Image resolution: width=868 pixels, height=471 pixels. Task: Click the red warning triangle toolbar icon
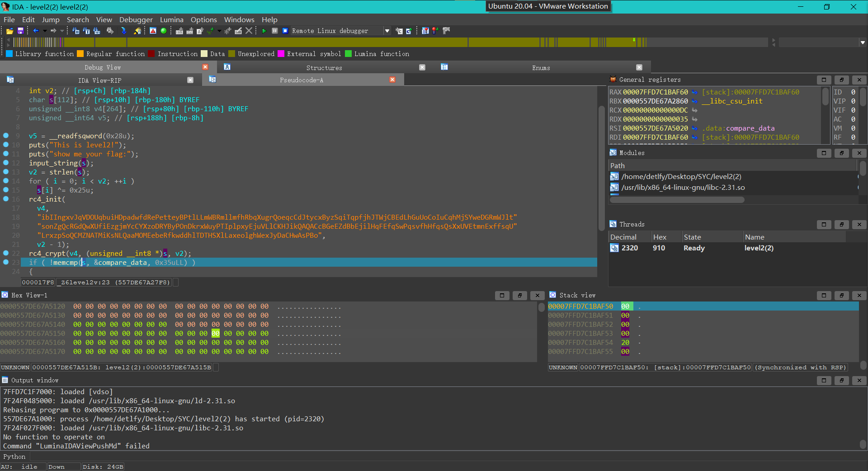pyautogui.click(x=153, y=31)
